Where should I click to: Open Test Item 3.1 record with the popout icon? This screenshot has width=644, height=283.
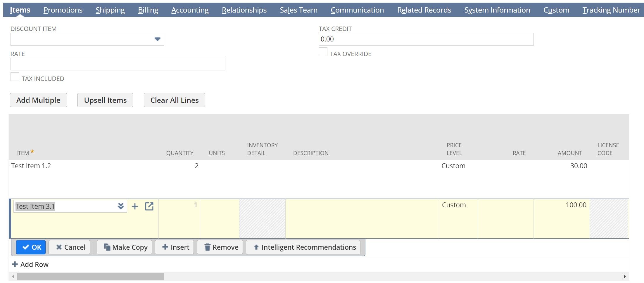tap(149, 206)
